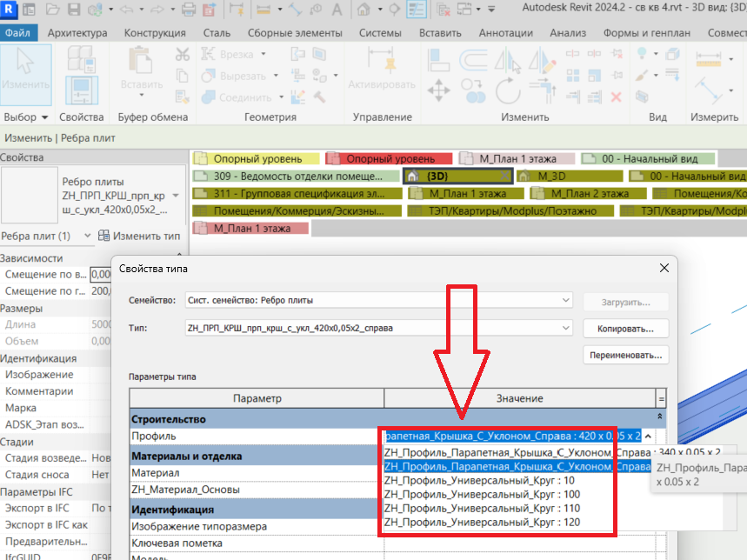Image resolution: width=747 pixels, height=560 pixels.
Task: Activate the {3D} view tab
Action: coord(457,177)
